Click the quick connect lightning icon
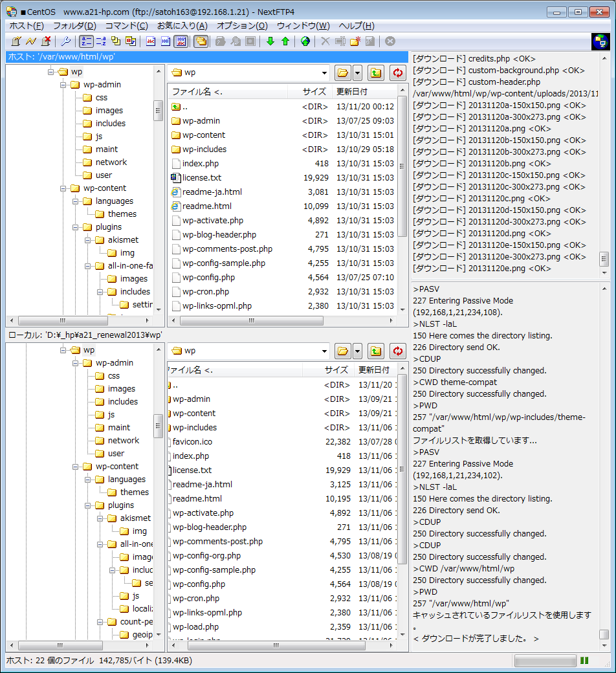The width and height of the screenshot is (616, 673). point(31,41)
